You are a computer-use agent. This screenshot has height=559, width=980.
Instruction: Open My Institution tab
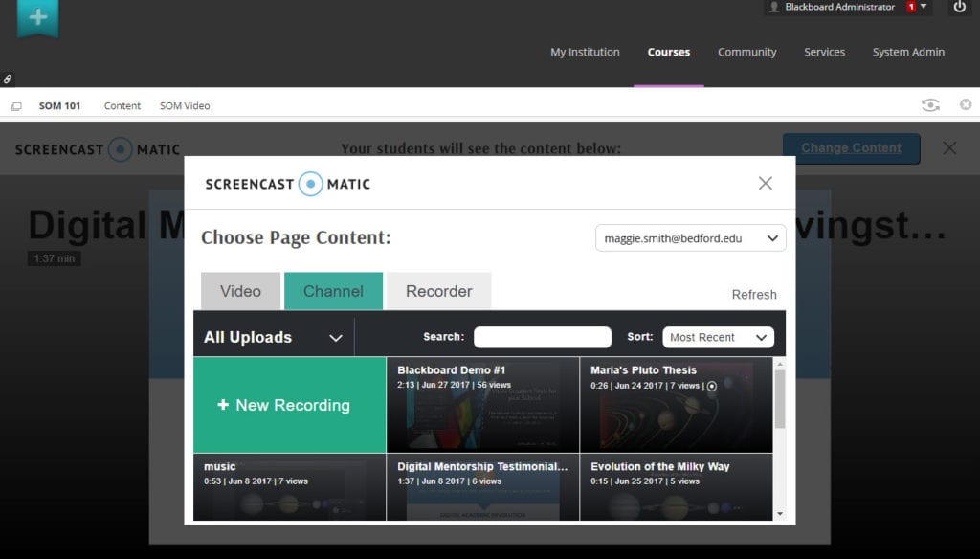click(x=585, y=52)
